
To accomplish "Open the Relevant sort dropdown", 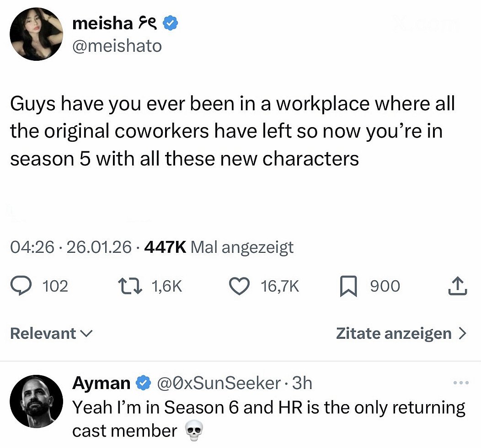I will 51,333.
